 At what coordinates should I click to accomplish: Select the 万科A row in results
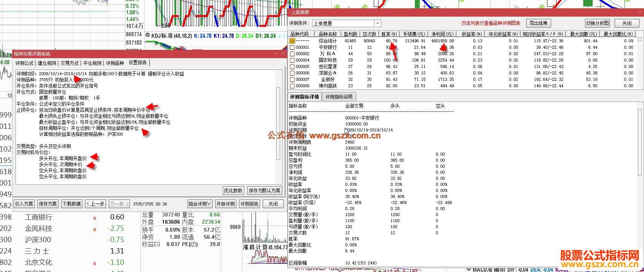point(462,54)
